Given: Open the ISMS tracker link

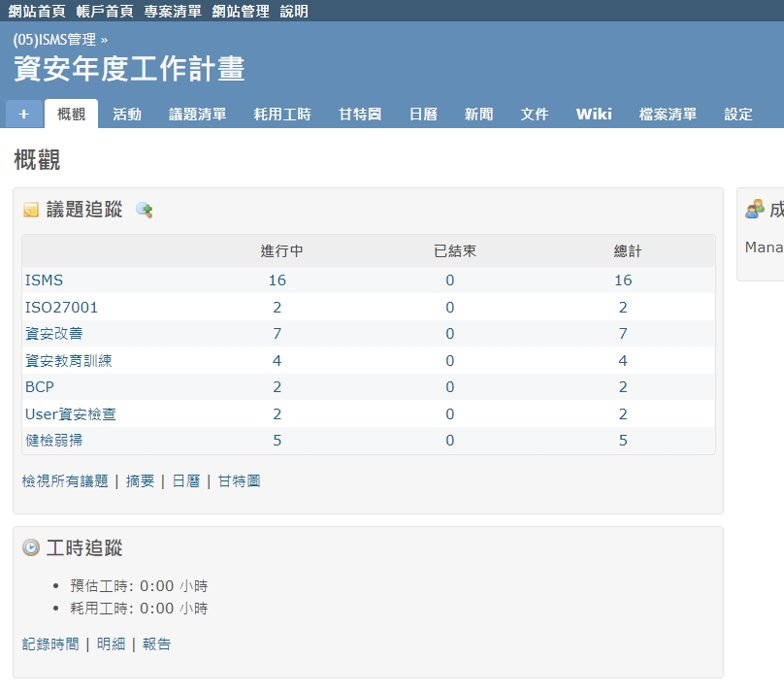Looking at the screenshot, I should click(x=44, y=280).
